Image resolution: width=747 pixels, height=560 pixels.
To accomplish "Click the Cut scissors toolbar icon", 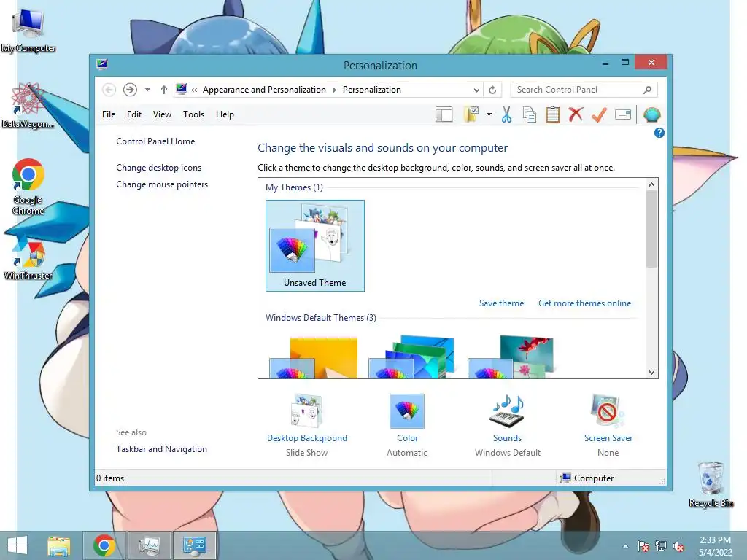I will click(x=506, y=114).
